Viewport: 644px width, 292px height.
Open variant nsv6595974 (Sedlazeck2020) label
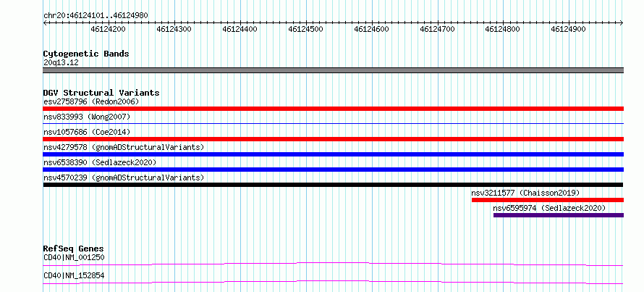coord(549,208)
